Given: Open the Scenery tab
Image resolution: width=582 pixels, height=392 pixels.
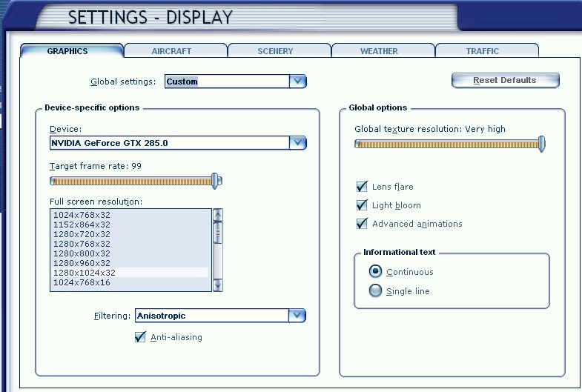Looking at the screenshot, I should click(275, 51).
